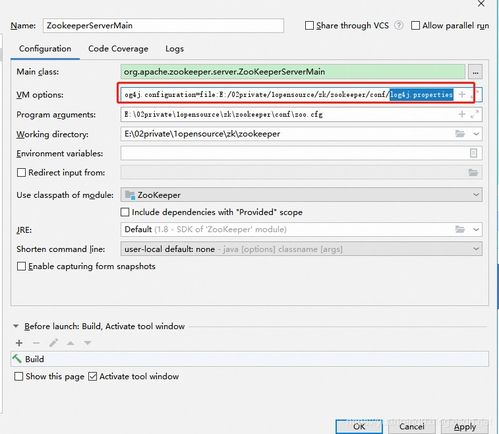499x434 pixels.
Task: Check Include dependencies with Provided scope
Action: [x=125, y=212]
